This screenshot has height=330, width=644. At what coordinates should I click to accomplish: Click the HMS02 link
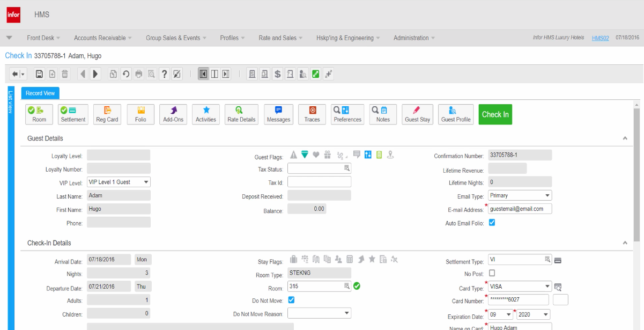click(600, 38)
